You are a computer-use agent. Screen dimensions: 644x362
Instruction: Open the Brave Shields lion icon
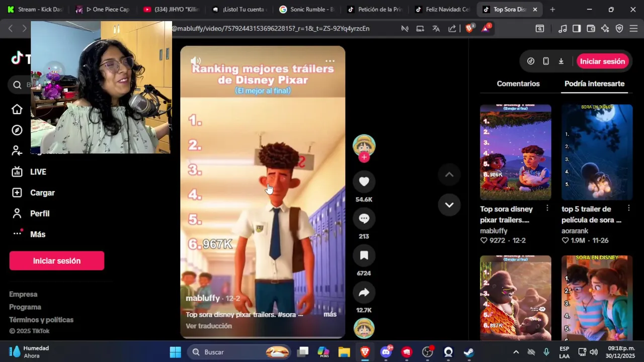469,29
